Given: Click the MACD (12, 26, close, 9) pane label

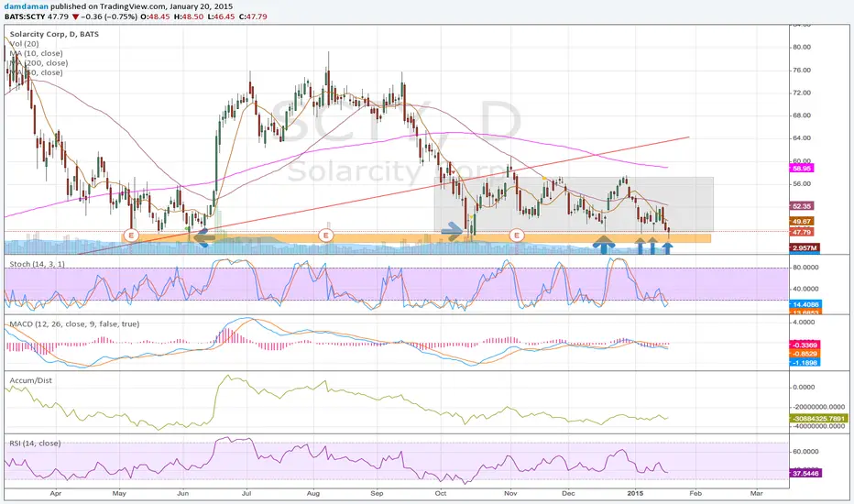Looking at the screenshot, I should [74, 323].
